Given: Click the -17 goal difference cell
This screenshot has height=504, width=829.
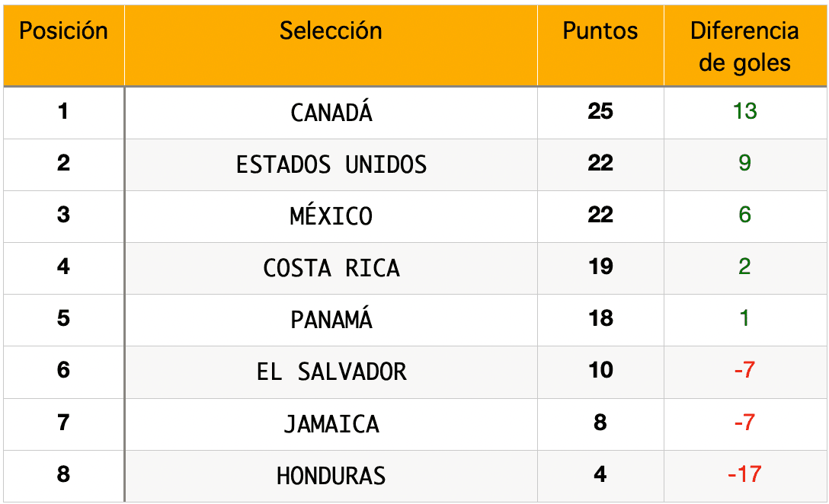Looking at the screenshot, I should point(744,475).
